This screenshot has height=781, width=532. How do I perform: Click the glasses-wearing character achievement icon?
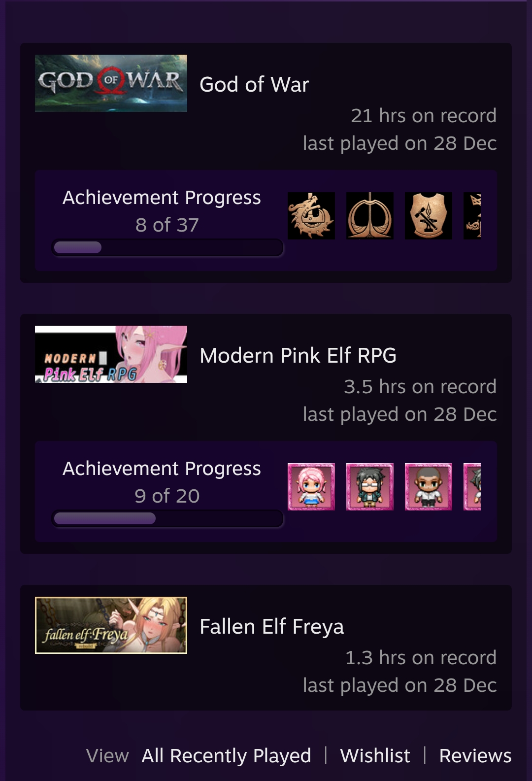370,487
